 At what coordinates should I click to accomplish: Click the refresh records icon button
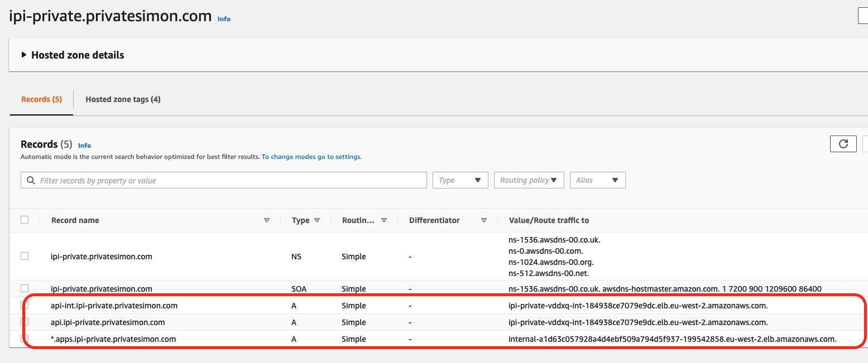(x=843, y=144)
